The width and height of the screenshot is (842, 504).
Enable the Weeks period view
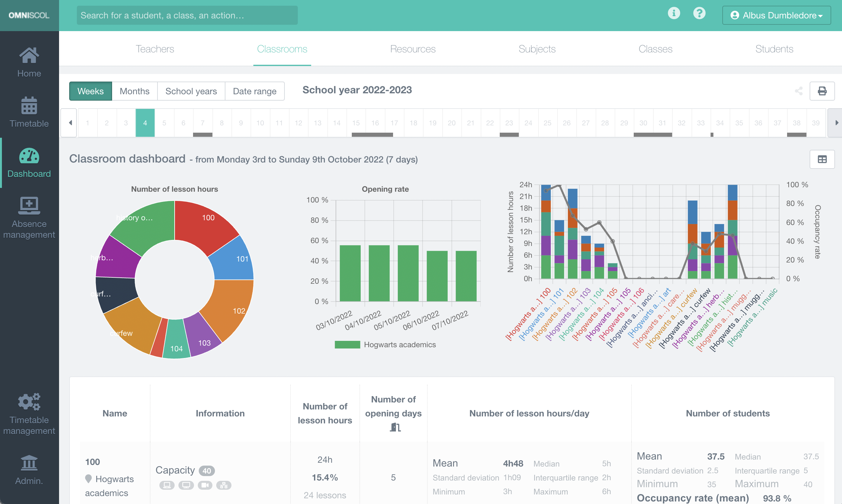coord(90,91)
